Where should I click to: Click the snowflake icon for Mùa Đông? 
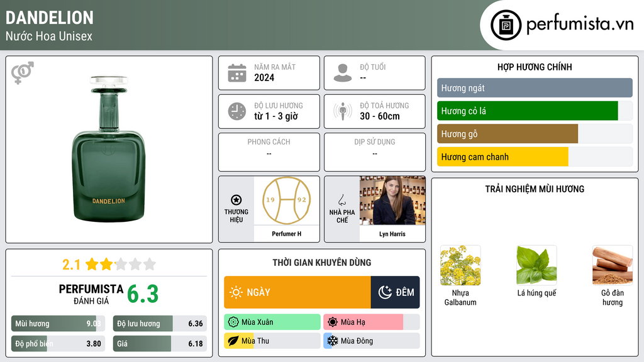click(x=333, y=341)
